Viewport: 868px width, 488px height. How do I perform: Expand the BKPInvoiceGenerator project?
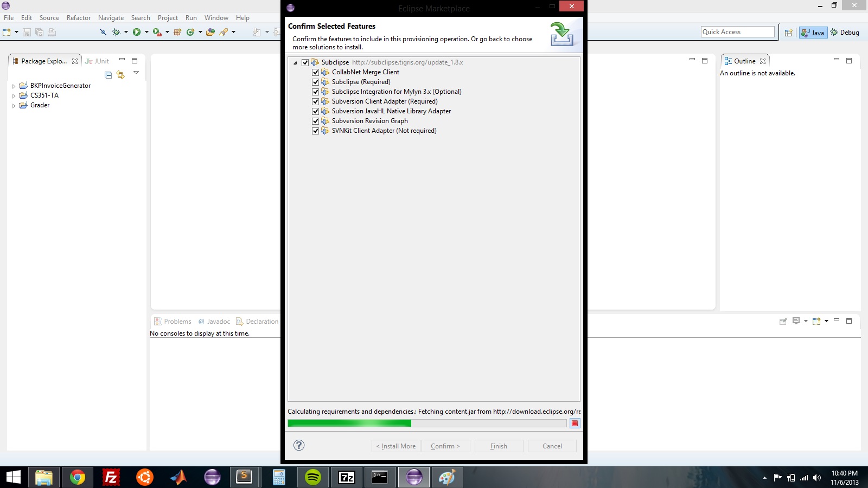coord(14,86)
